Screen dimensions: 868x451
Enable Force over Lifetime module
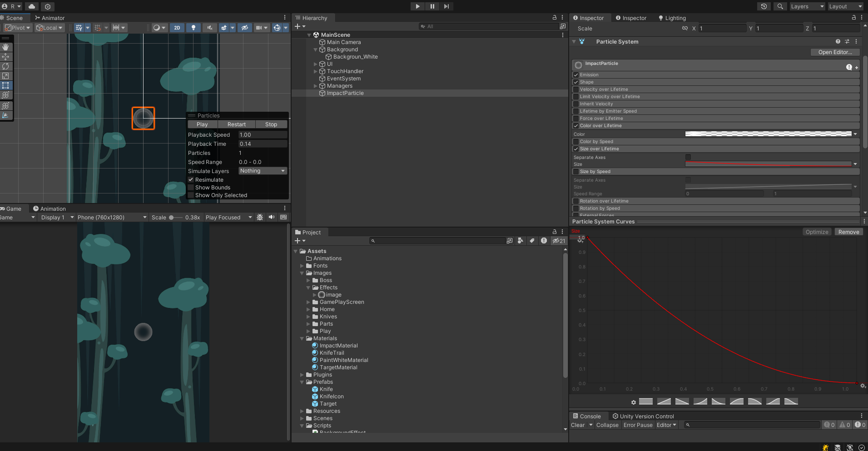coord(576,119)
